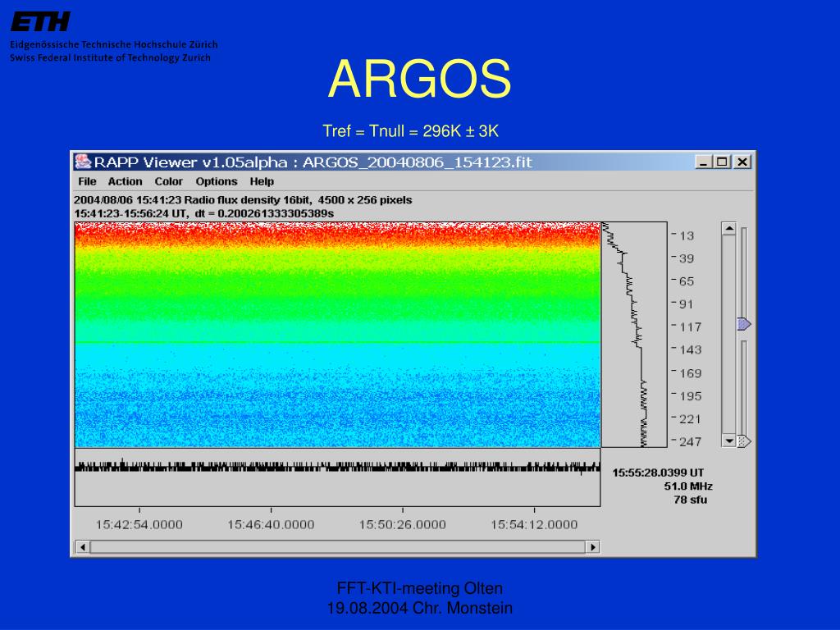840x630 pixels.
Task: Click the Tref = Tnull = 296K subtitle
Action: 410,131
